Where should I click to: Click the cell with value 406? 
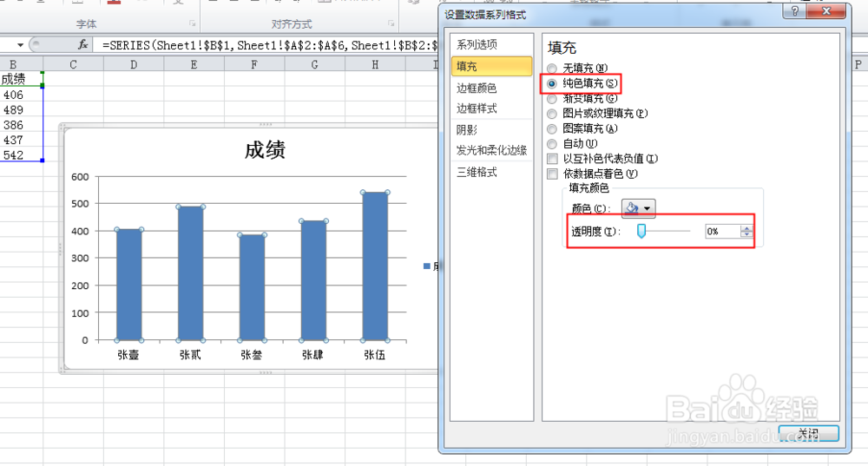(21, 95)
